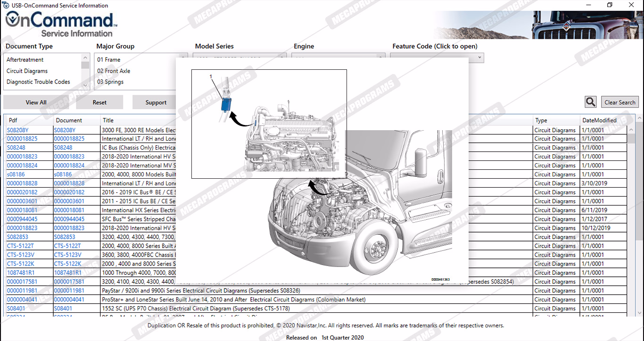The image size is (644, 341).
Task: Open document link 0000018828
Action: point(69,183)
